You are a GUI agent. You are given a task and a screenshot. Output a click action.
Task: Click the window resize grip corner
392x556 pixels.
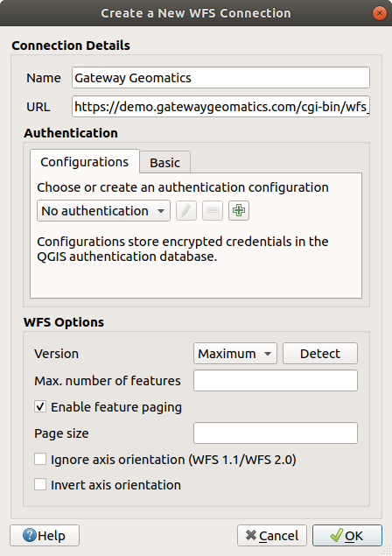387,551
